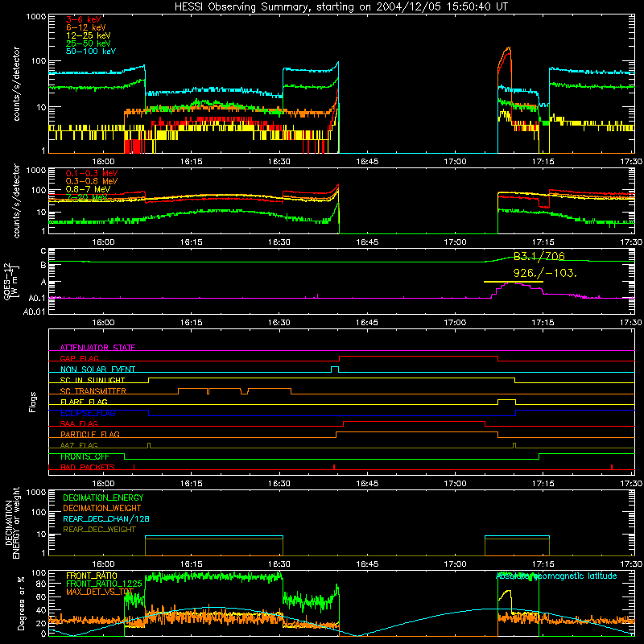Image resolution: width=644 pixels, height=644 pixels.
Task: Click the Flags panel axis title
Action: (33, 402)
